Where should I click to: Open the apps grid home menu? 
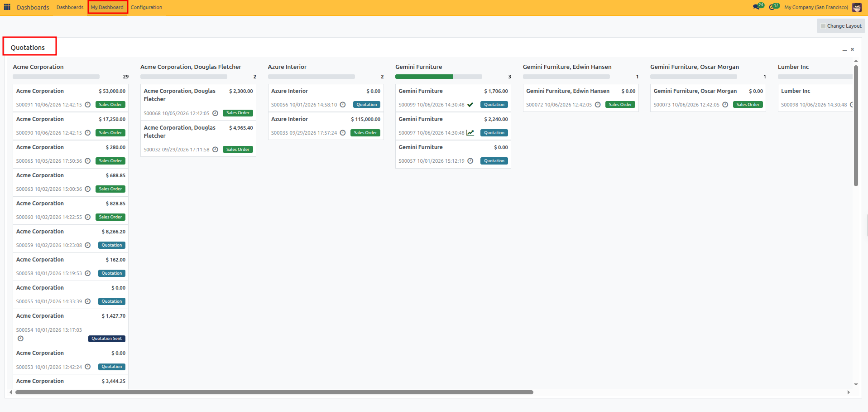pos(7,7)
